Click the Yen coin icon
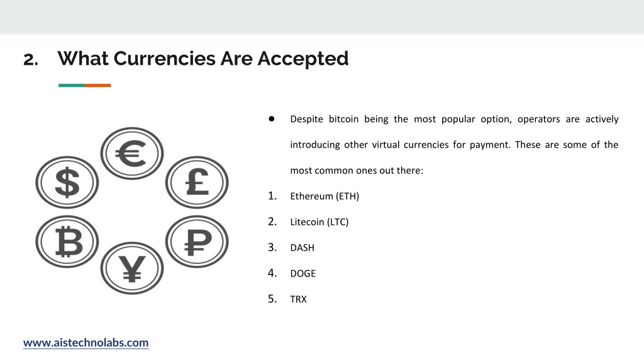The image size is (644, 362). (132, 268)
